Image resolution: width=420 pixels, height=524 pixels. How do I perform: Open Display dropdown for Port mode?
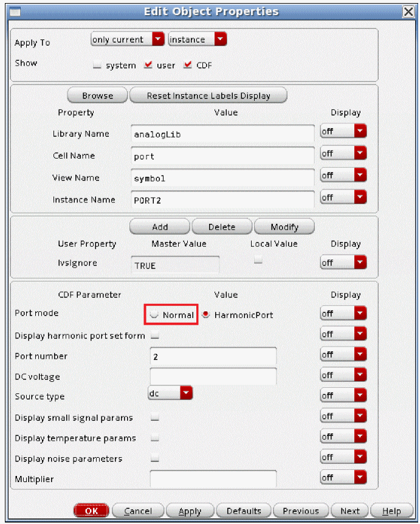(343, 313)
